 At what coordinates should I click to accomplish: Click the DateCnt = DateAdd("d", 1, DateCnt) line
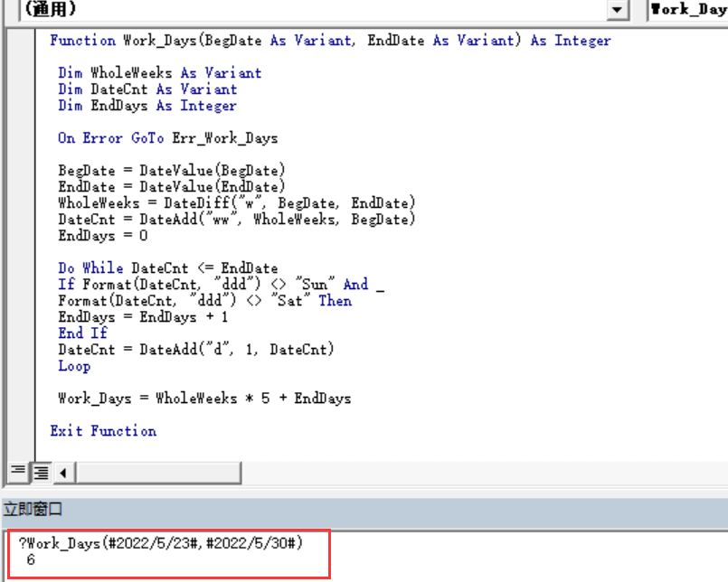tap(196, 349)
